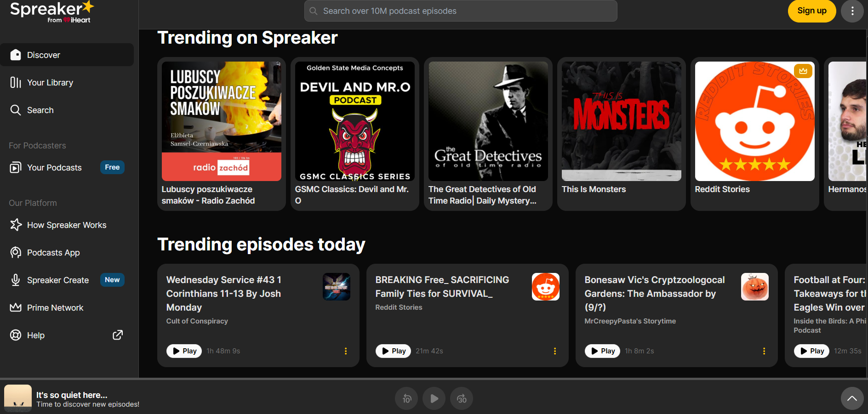Play the Wednesday Service #43 episode
868x414 pixels.
coord(184,351)
